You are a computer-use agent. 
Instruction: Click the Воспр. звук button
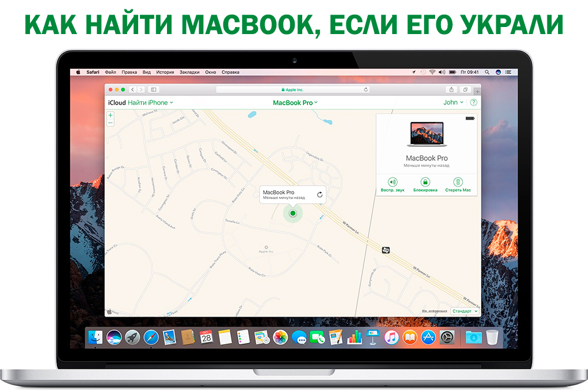tap(393, 184)
